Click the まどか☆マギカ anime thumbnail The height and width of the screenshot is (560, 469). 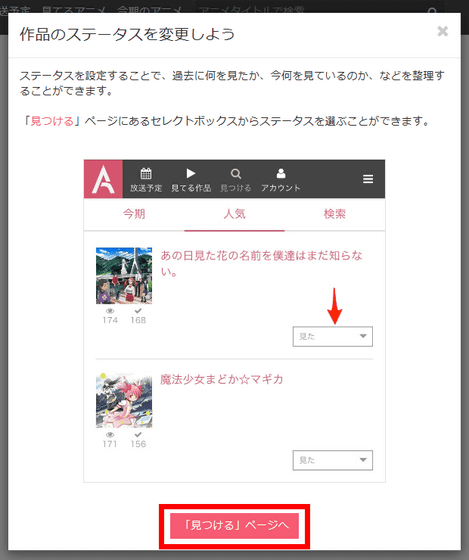(x=124, y=400)
